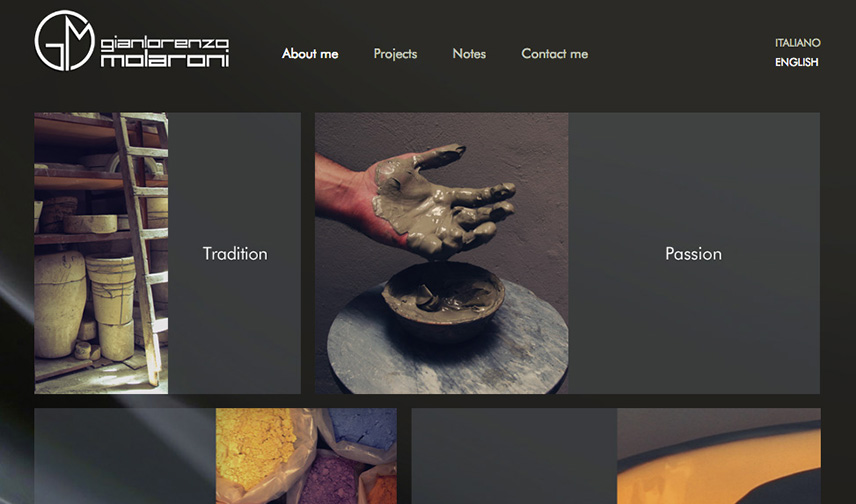Go to the Projects page
Image resolution: width=856 pixels, height=504 pixels.
tap(395, 54)
